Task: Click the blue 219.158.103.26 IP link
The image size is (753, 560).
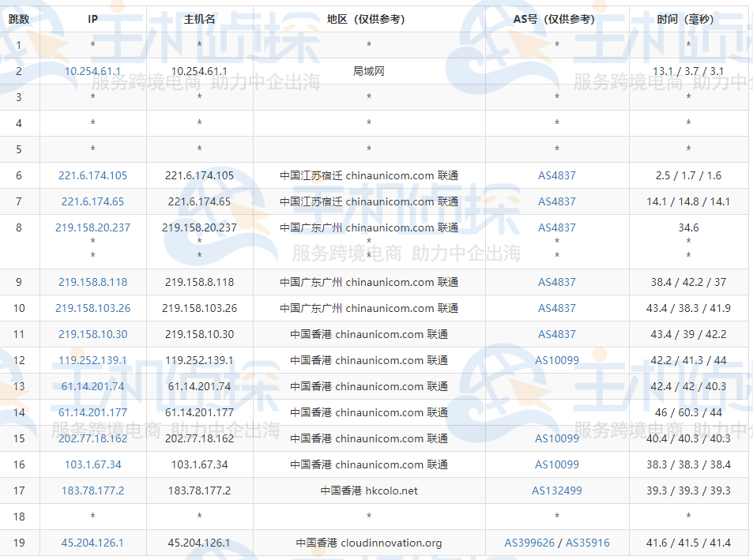Action: 92,308
